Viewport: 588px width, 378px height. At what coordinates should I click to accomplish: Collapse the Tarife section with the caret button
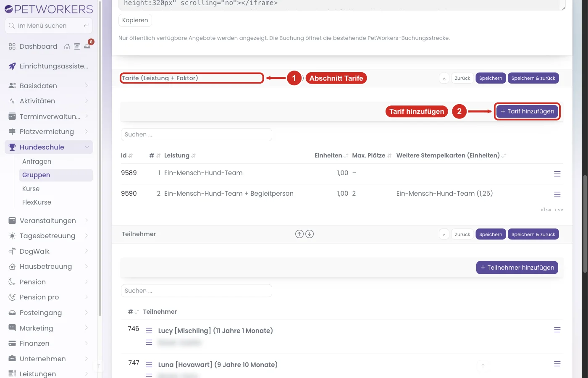click(444, 78)
